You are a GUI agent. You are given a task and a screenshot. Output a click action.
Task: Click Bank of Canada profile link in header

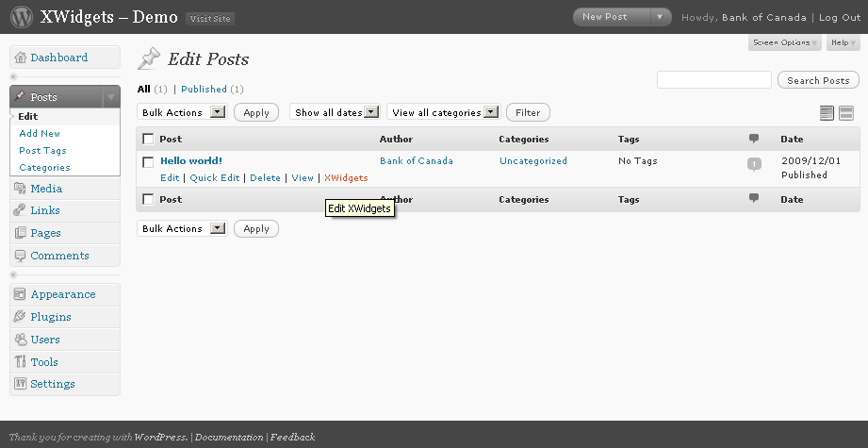[764, 17]
